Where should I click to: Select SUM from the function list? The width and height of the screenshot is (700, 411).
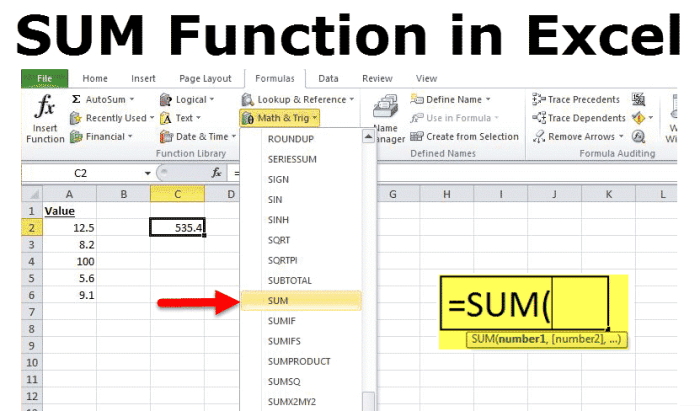point(278,300)
